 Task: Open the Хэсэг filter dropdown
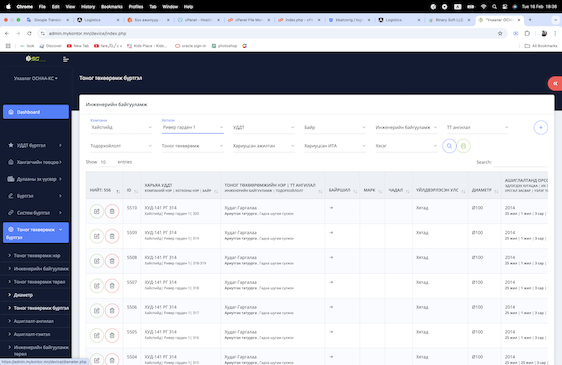406,146
